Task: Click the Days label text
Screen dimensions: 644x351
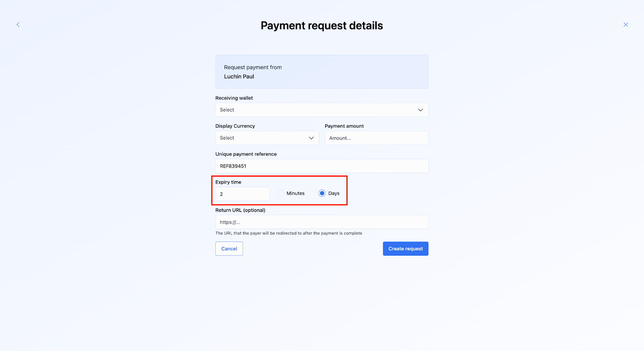Action: (334, 194)
